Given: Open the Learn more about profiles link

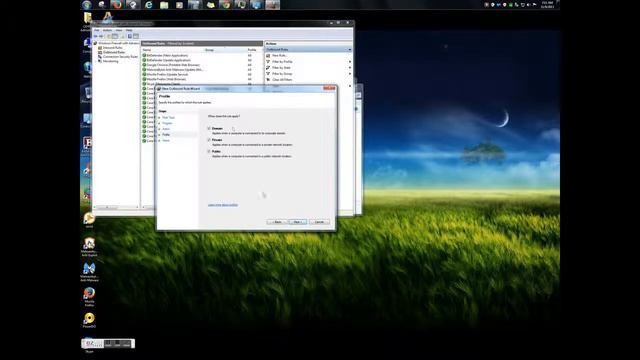Looking at the screenshot, I should [223, 205].
